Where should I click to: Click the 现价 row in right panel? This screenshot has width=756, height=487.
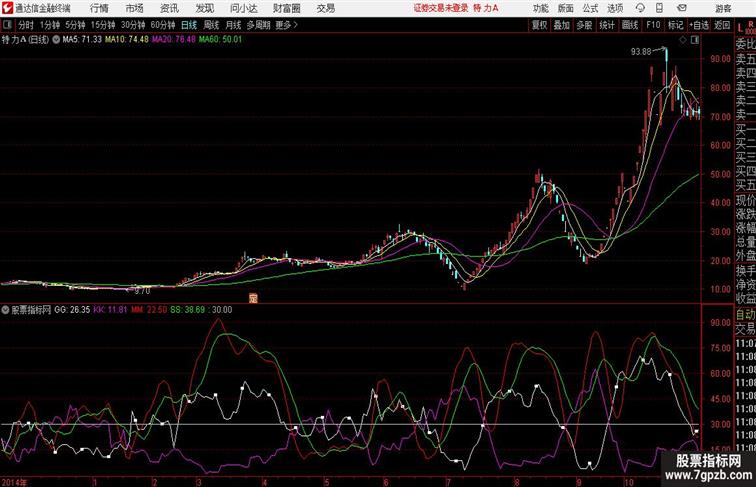[x=745, y=200]
